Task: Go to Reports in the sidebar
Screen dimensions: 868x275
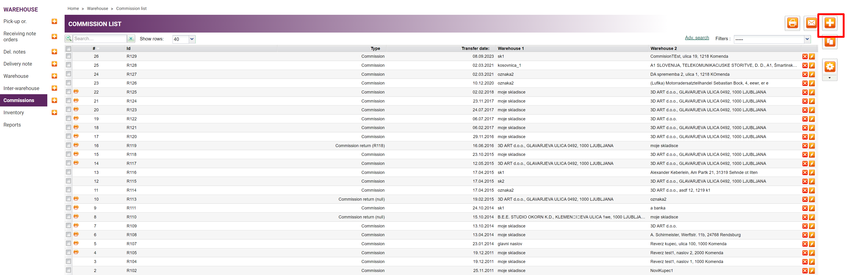Action: (12, 125)
